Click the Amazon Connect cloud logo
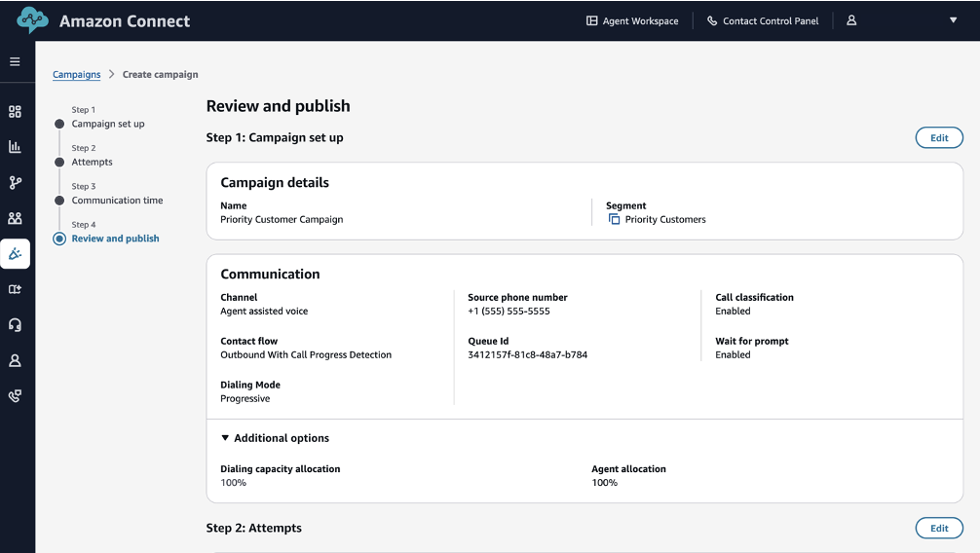 click(x=32, y=20)
